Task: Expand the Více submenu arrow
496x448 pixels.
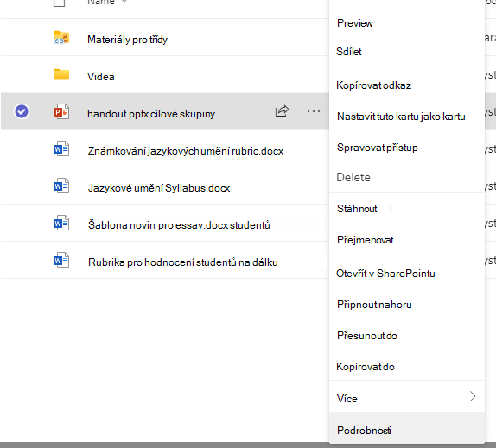Action: pos(473,396)
